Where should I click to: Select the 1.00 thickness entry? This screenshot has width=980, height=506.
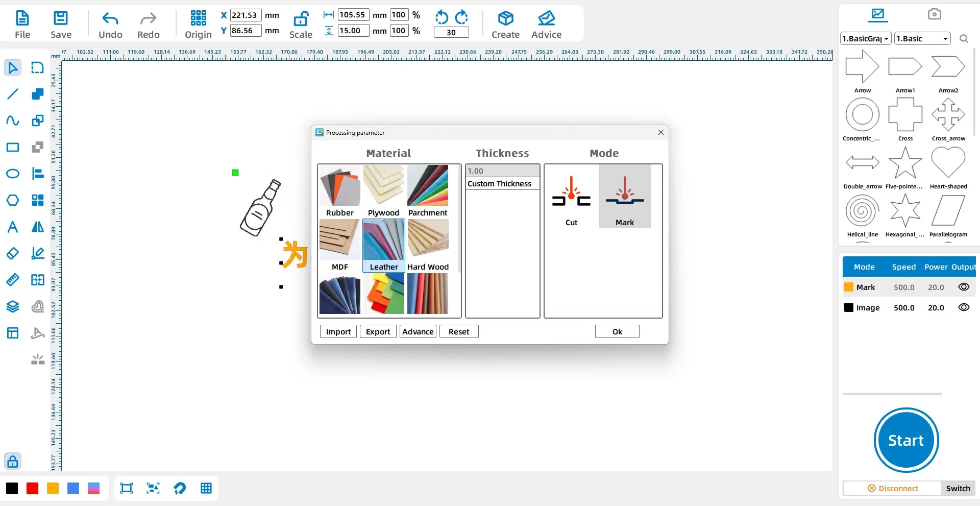503,171
